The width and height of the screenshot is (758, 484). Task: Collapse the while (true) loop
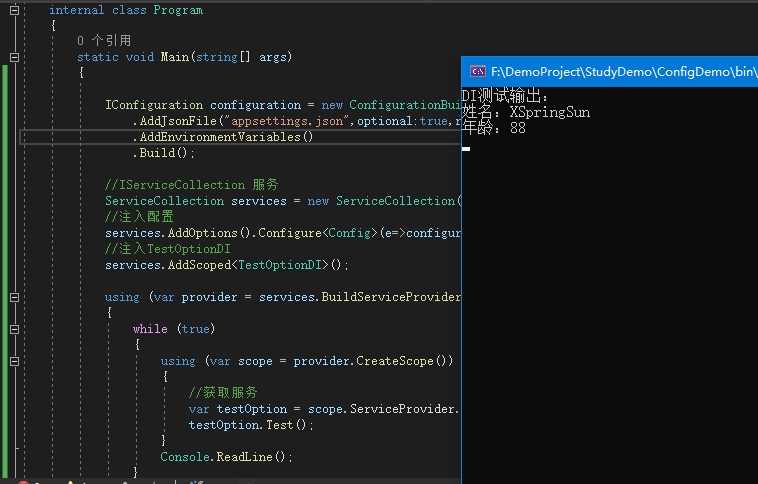click(x=15, y=329)
